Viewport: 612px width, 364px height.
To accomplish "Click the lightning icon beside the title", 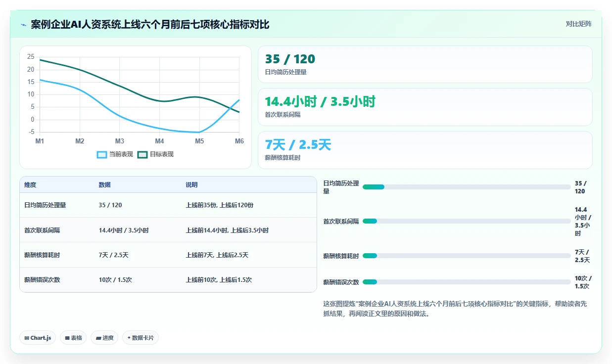I will point(23,25).
